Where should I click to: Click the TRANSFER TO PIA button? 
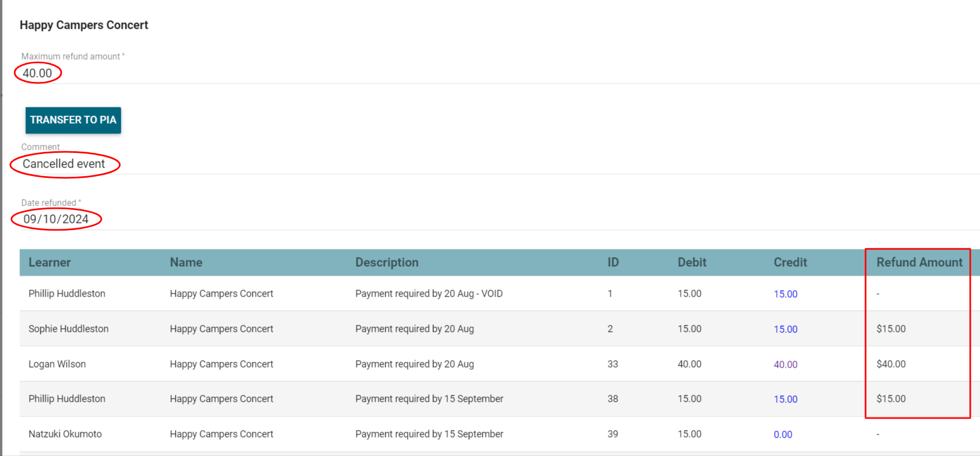click(73, 120)
